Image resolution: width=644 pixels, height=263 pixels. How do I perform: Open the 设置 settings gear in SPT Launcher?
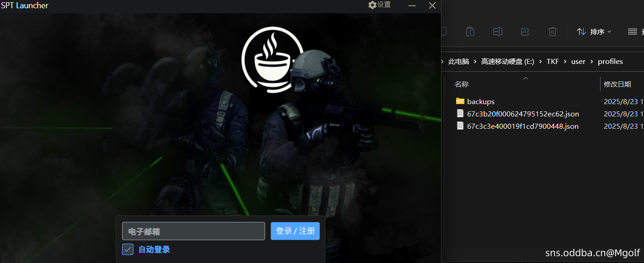coord(379,5)
